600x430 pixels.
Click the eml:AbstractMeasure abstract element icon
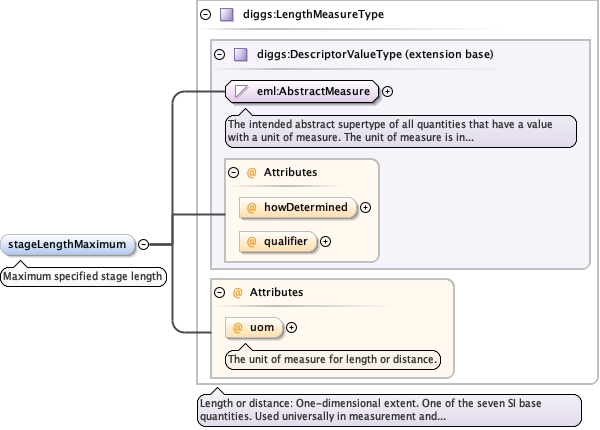point(241,92)
